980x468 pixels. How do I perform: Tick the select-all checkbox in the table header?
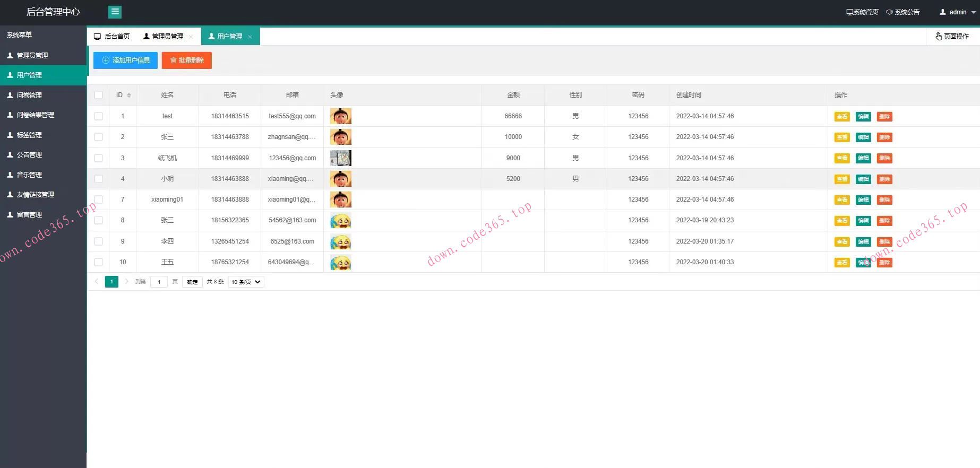coord(99,95)
